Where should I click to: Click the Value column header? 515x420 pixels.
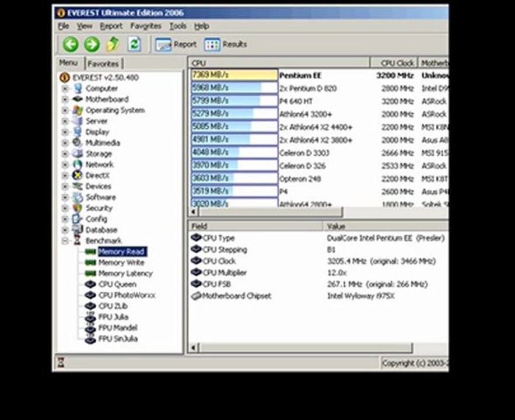pyautogui.click(x=386, y=226)
